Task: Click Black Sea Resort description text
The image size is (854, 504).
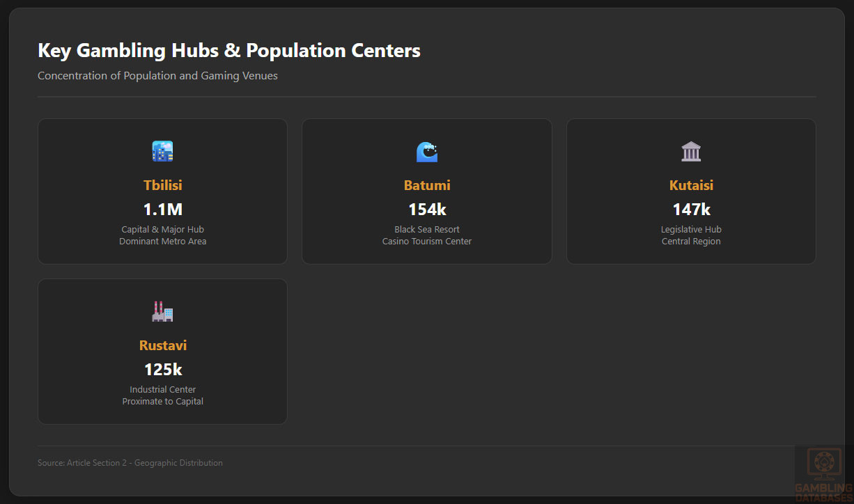Action: 427,230
